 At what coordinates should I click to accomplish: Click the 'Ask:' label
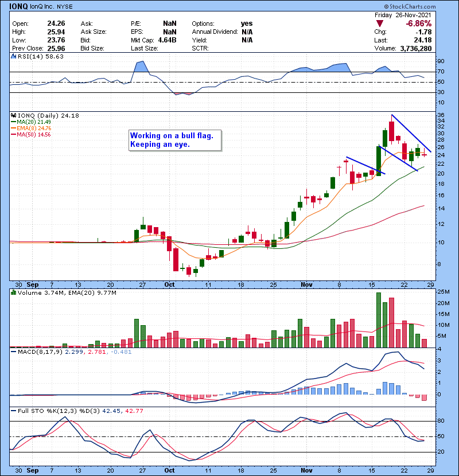(87, 24)
